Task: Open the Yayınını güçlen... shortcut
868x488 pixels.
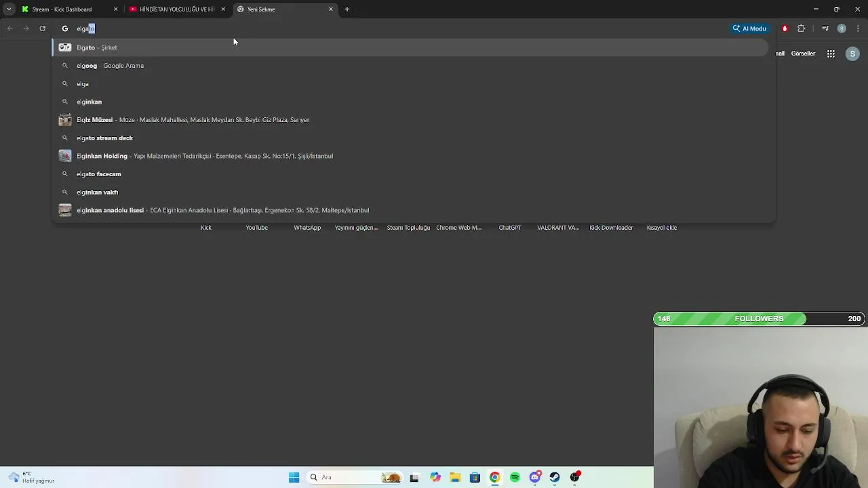Action: click(356, 228)
